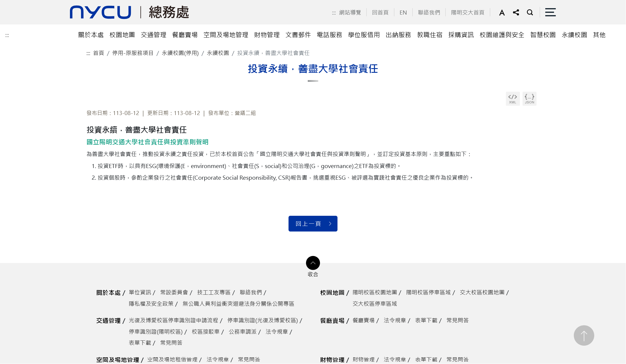Download data via JSON icon
The image size is (626, 364).
click(x=529, y=99)
